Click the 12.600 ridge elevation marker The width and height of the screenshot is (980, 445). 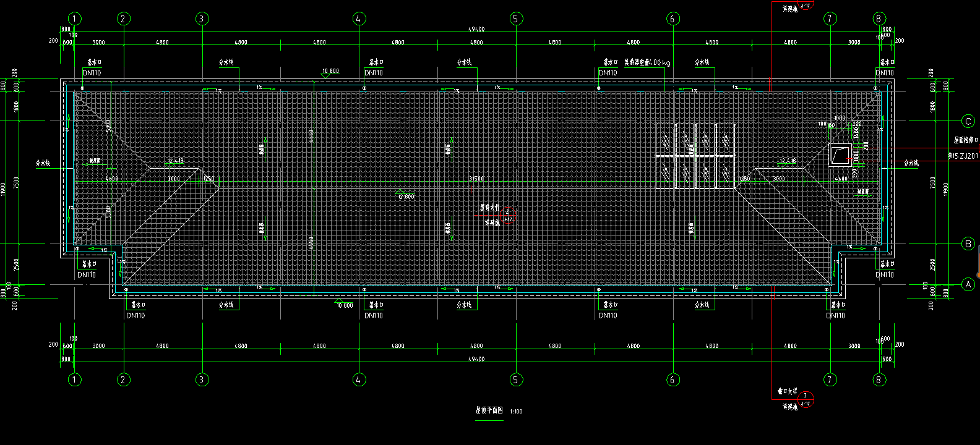406,196
